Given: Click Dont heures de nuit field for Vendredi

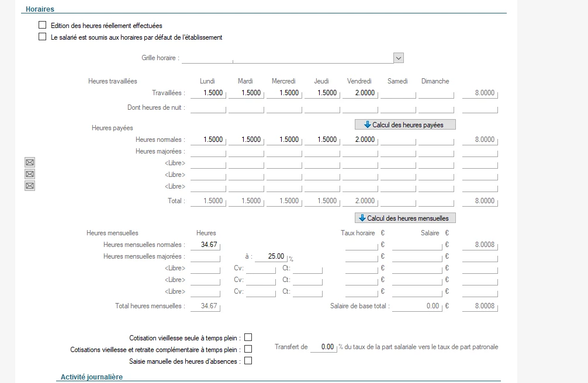Looking at the screenshot, I should click(360, 108).
